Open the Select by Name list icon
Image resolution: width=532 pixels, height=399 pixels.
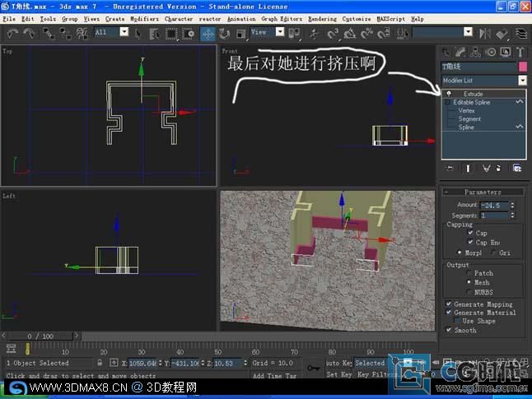154,33
